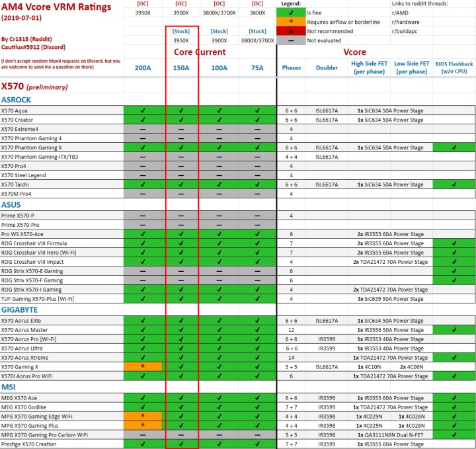
Task: Click the MSI section heading
Action: click(8, 388)
